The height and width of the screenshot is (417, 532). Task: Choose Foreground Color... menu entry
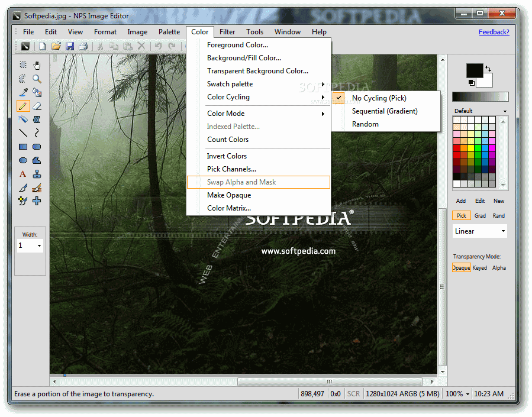coord(259,45)
